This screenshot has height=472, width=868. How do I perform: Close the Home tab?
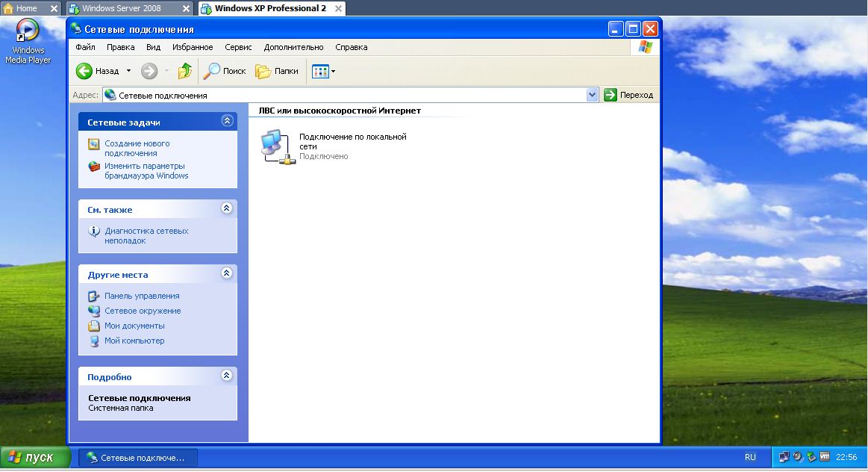click(x=54, y=8)
